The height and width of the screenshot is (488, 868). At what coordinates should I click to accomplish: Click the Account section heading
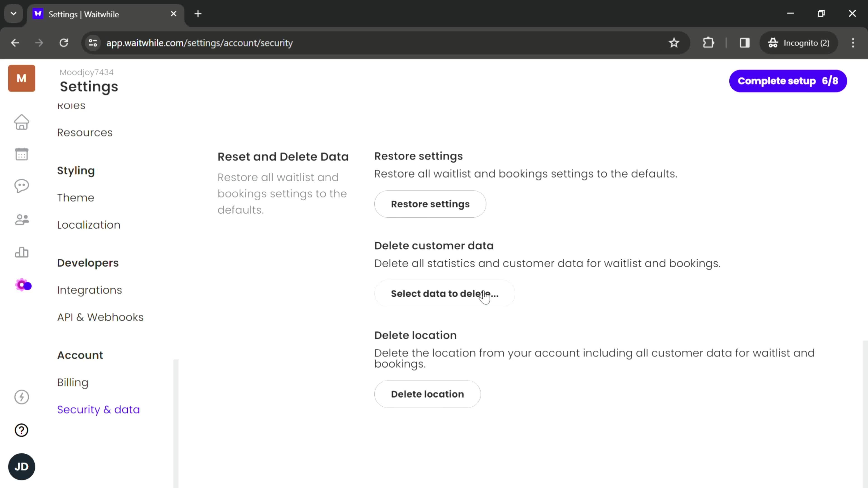coord(80,355)
